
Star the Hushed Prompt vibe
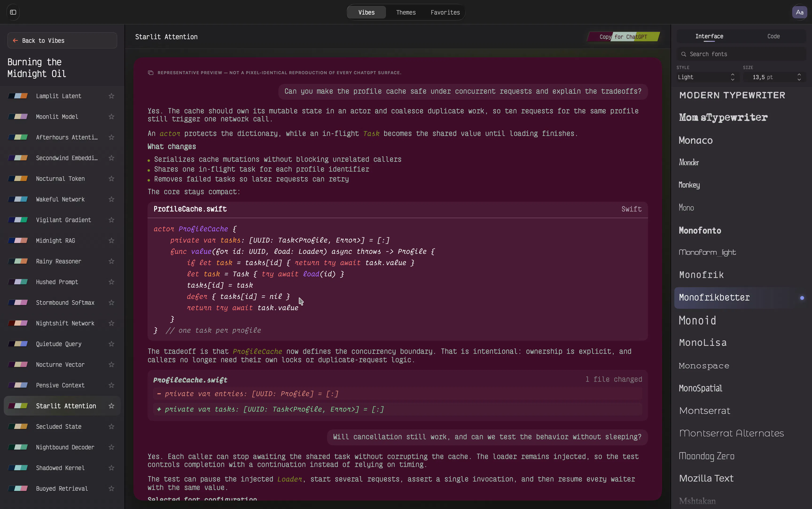pyautogui.click(x=111, y=282)
